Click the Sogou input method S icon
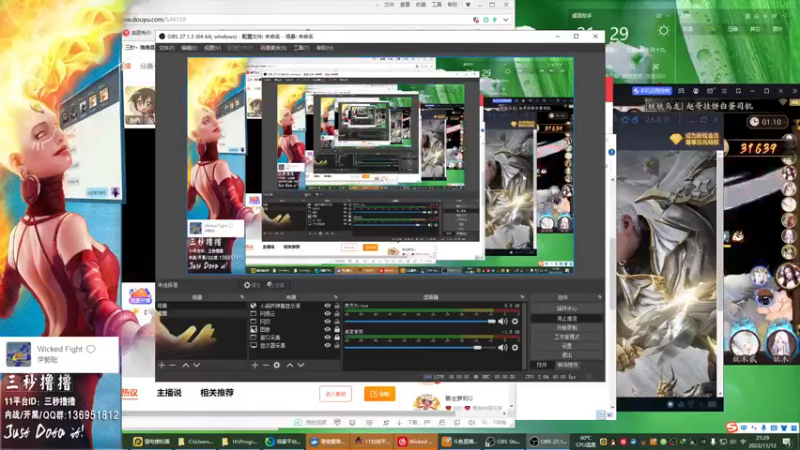The width and height of the screenshot is (800, 450). [x=732, y=428]
